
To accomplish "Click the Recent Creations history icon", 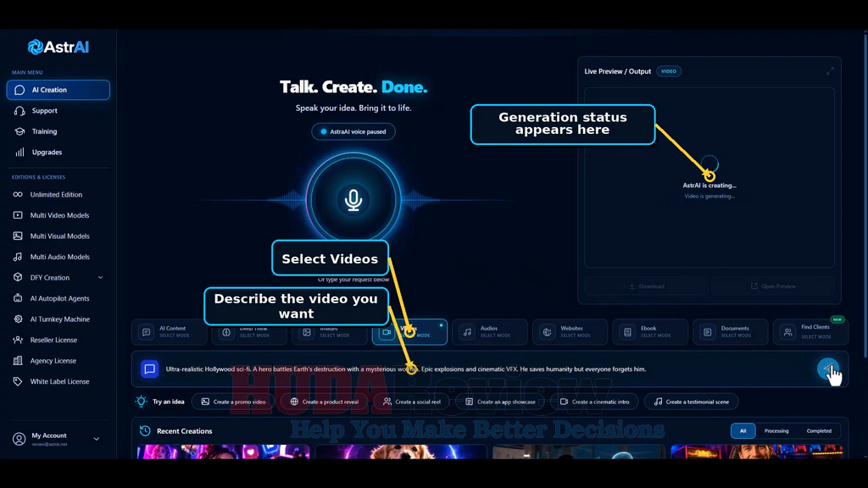I will coord(145,431).
